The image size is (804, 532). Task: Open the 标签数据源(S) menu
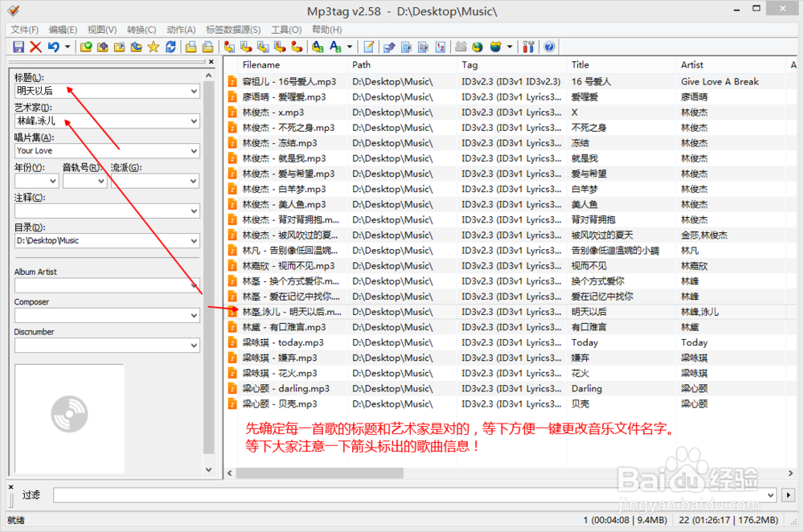[233, 30]
